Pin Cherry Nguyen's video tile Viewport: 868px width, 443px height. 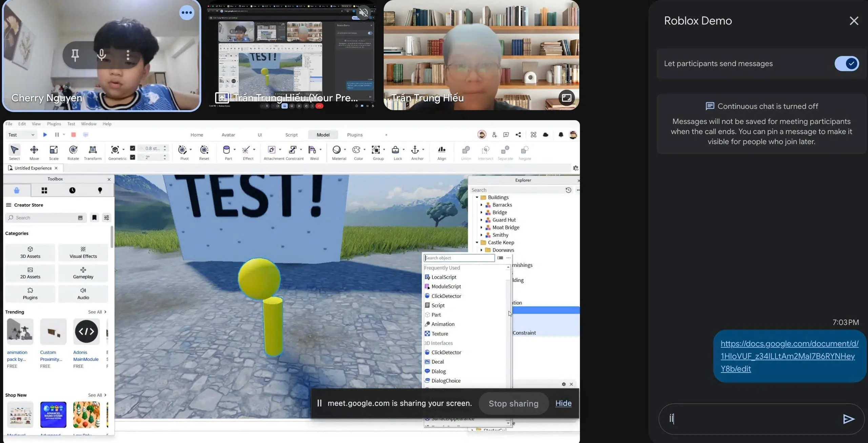pyautogui.click(x=75, y=55)
